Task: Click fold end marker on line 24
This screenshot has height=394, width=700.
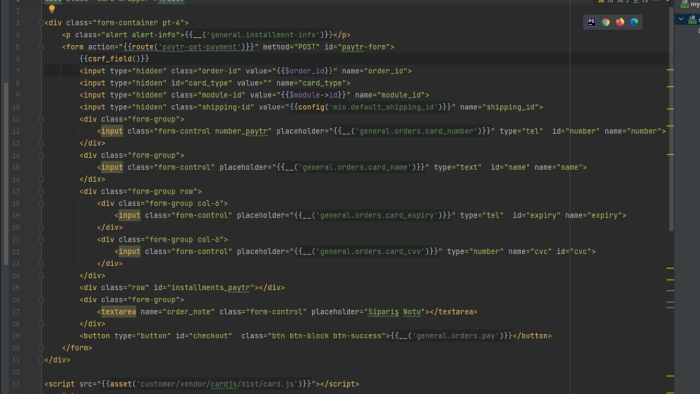Action: click(x=41, y=276)
